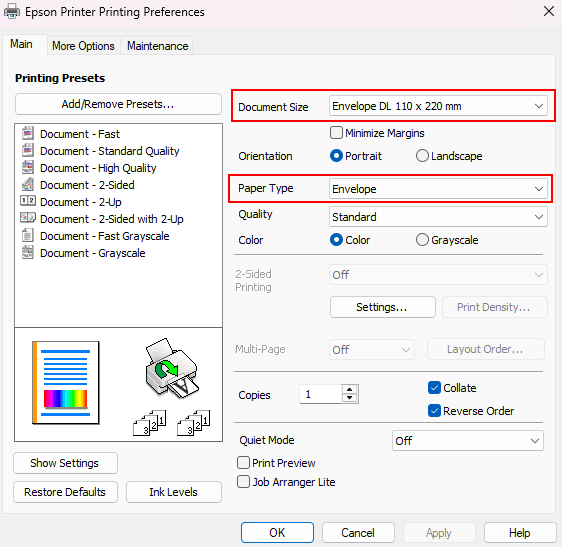Viewport: 562px width, 547px height.
Task: Select Portrait orientation
Action: pyautogui.click(x=336, y=156)
